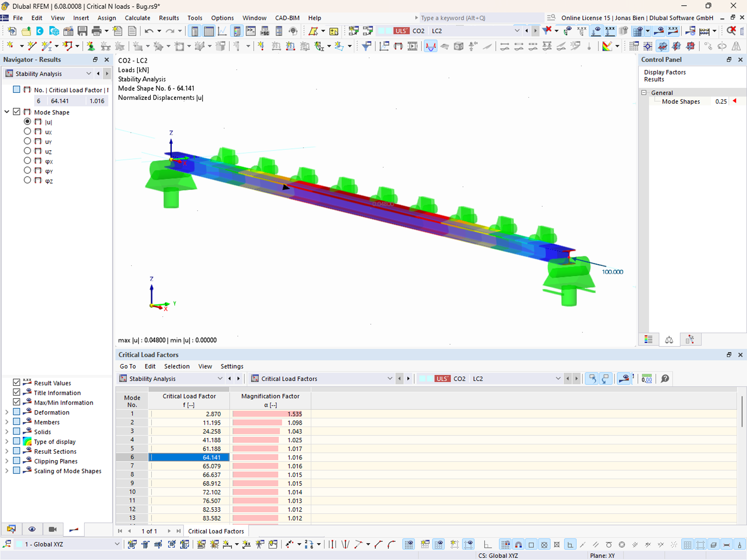Open the table Settings menu
Image resolution: width=747 pixels, height=560 pixels.
(x=232, y=366)
